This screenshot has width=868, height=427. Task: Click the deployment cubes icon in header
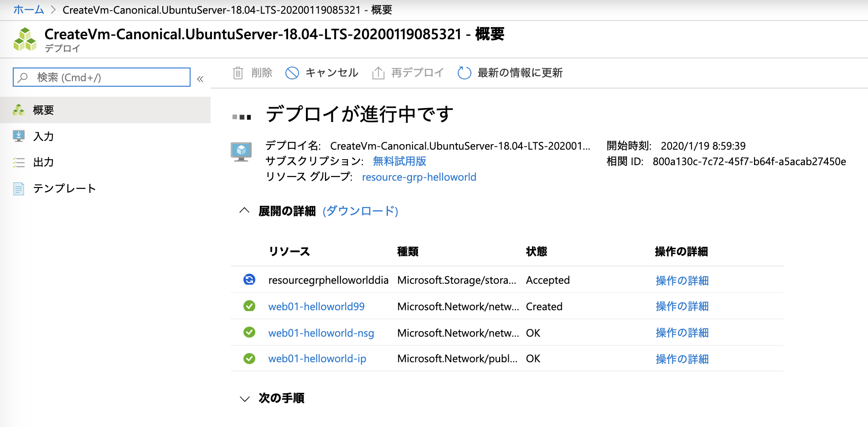point(25,39)
